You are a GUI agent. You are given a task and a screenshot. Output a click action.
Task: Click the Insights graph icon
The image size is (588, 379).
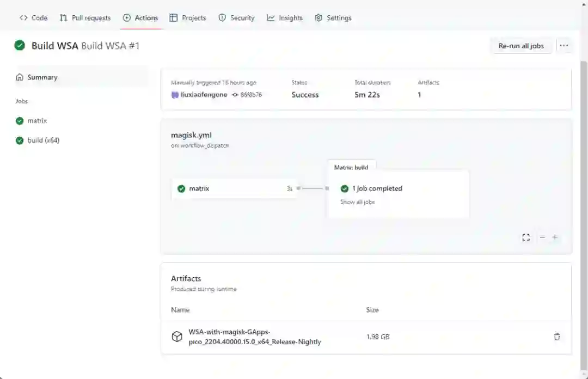click(x=271, y=17)
